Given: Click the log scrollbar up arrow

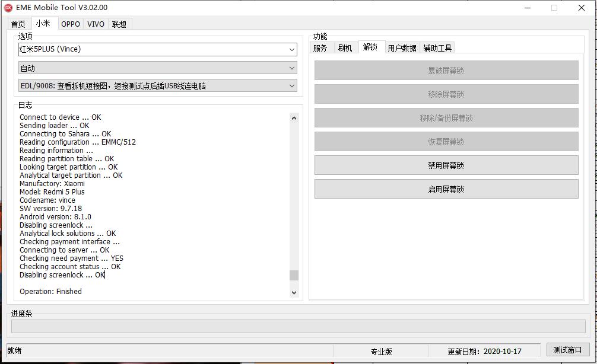Looking at the screenshot, I should [294, 118].
